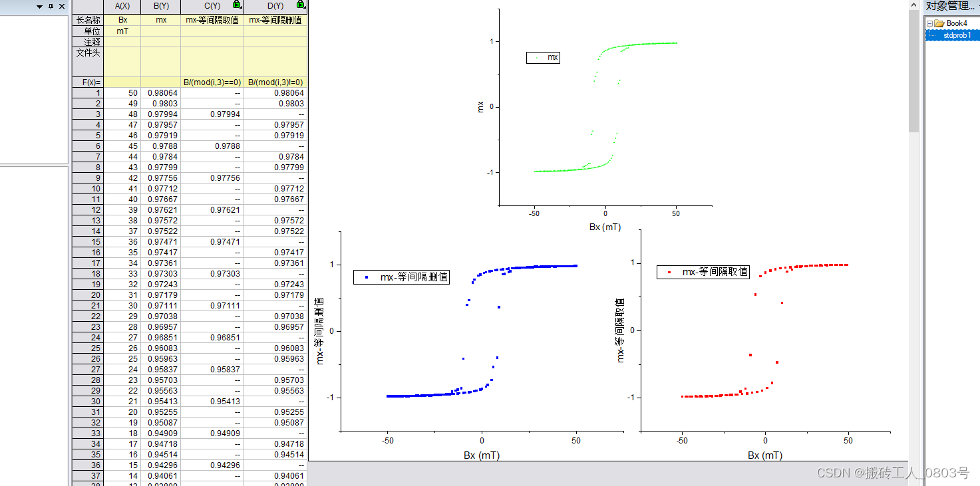This screenshot has height=486, width=980.
Task: Click the 'mx' Y-axis title of green graph
Action: pos(481,106)
